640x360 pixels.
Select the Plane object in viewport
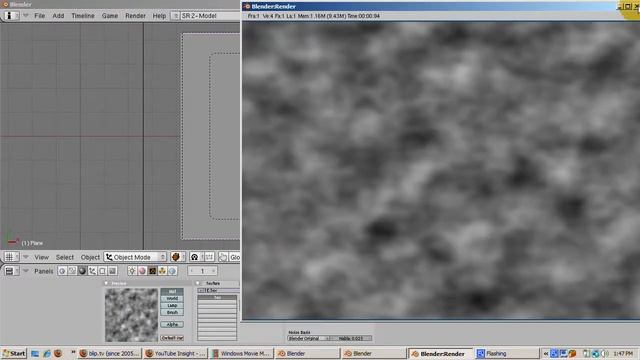210,136
